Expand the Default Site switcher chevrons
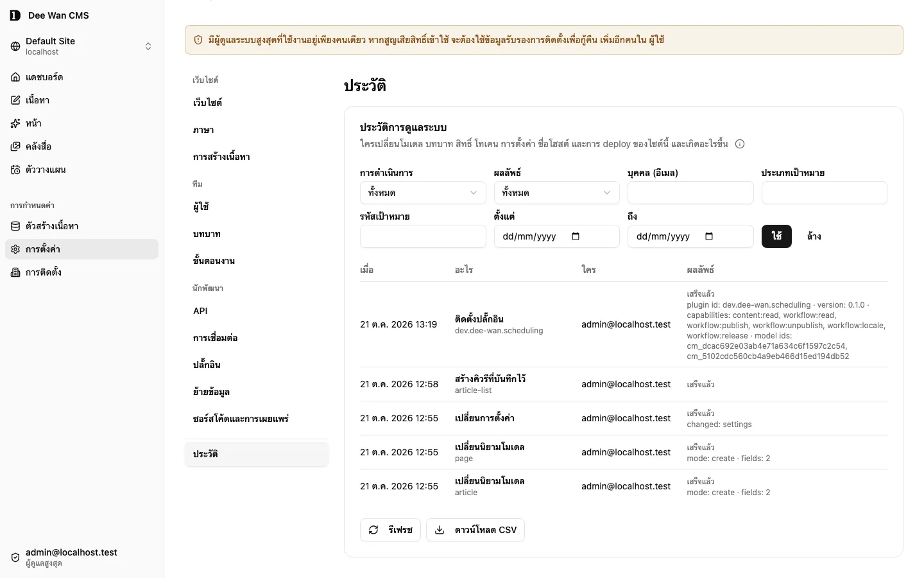This screenshot has width=924, height=578. [x=148, y=46]
